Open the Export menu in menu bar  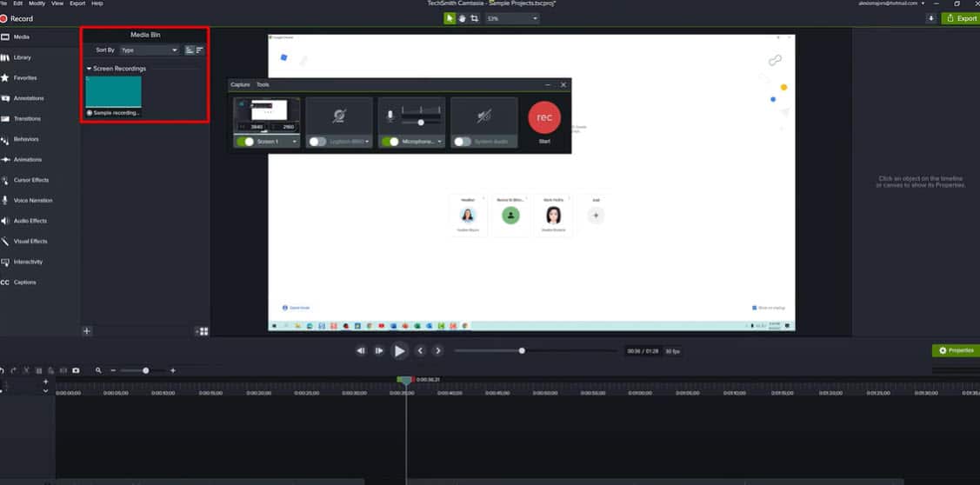(77, 3)
